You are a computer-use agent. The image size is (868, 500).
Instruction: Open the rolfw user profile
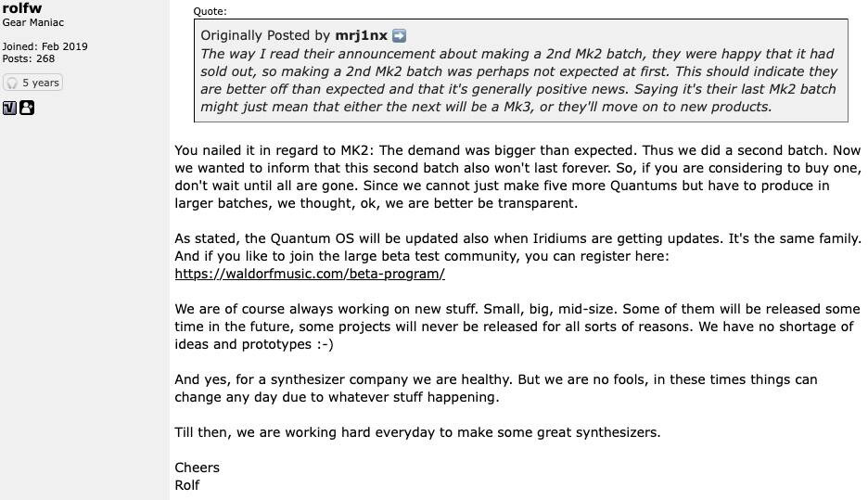[22, 7]
